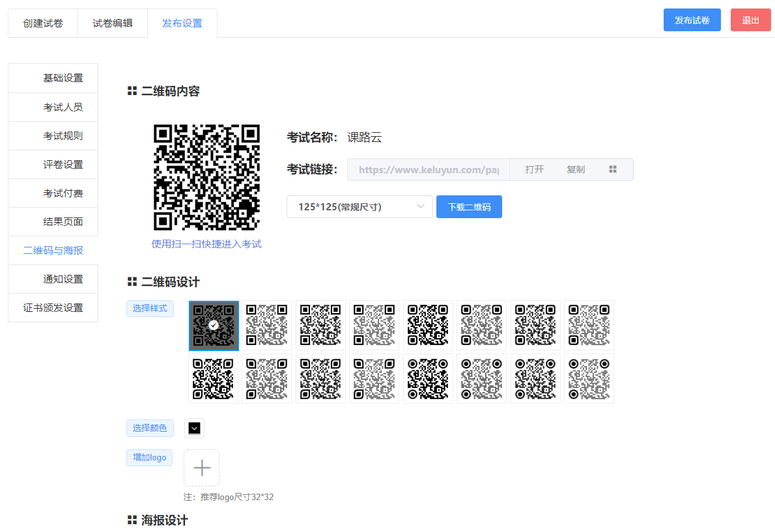Screen dimensions: 775x532
Task: Open 基础设置 in the sidebar
Action: coord(53,78)
